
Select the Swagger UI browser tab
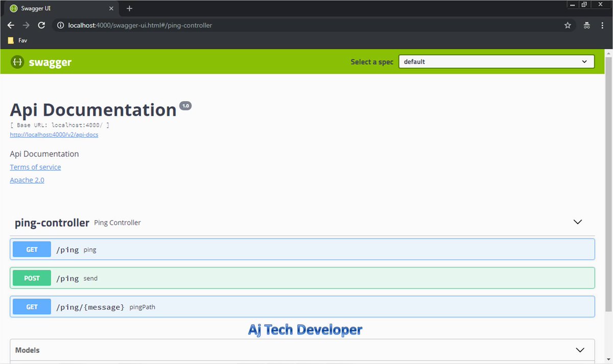click(61, 9)
